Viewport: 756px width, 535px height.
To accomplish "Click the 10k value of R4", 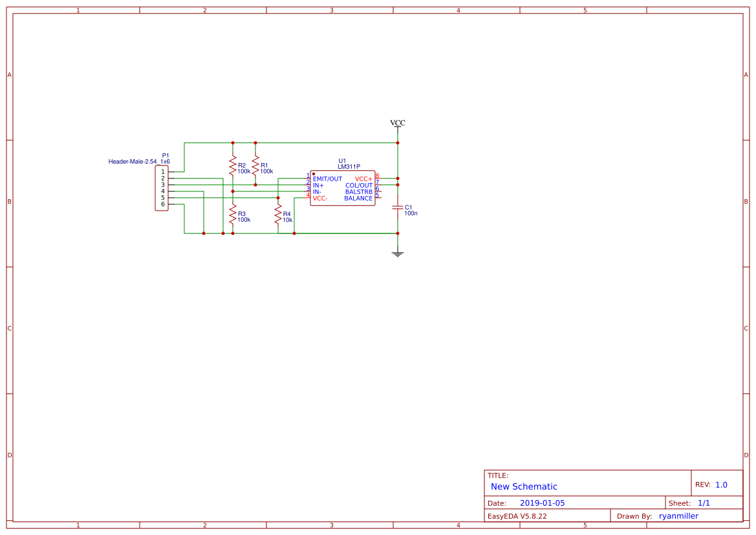I will [x=287, y=220].
